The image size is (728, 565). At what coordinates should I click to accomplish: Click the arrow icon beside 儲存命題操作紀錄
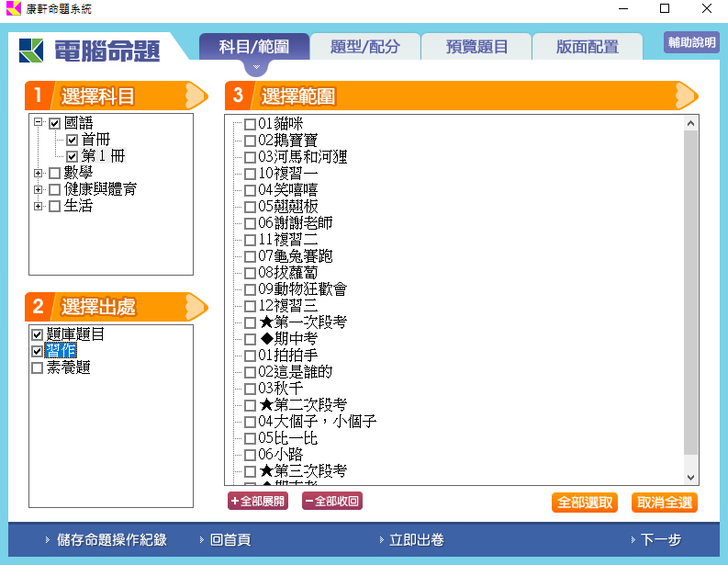click(48, 540)
